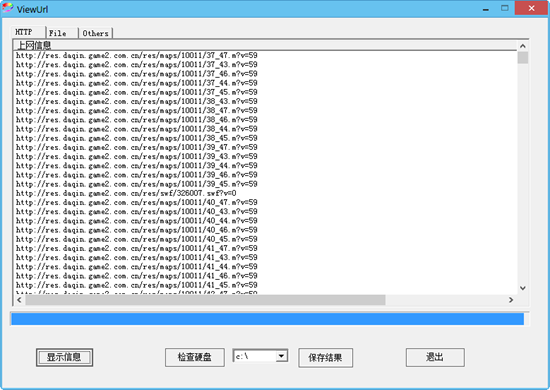Select the URL ending 38_47.m?v=59
The height and width of the screenshot is (390, 550).
pyautogui.click(x=136, y=110)
